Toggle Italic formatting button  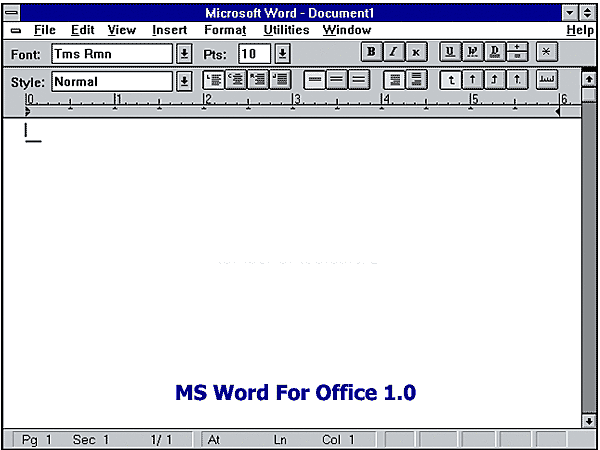(394, 52)
